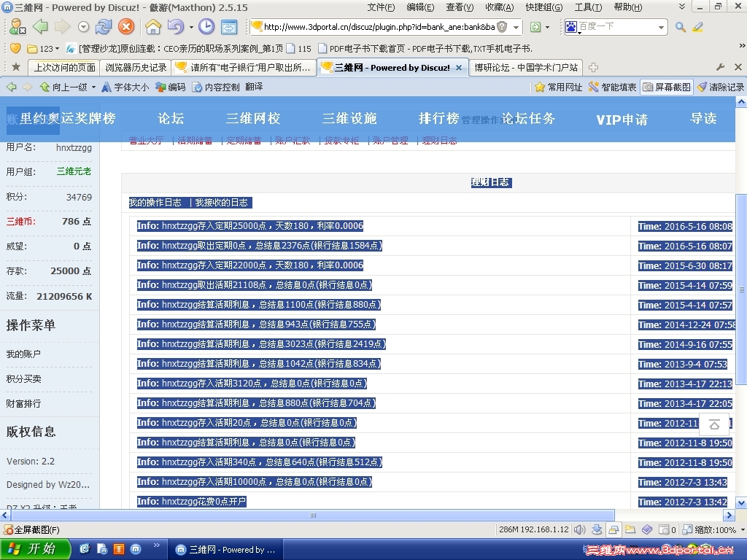The height and width of the screenshot is (560, 747).
Task: Click the search magnifier icon
Action: [681, 27]
